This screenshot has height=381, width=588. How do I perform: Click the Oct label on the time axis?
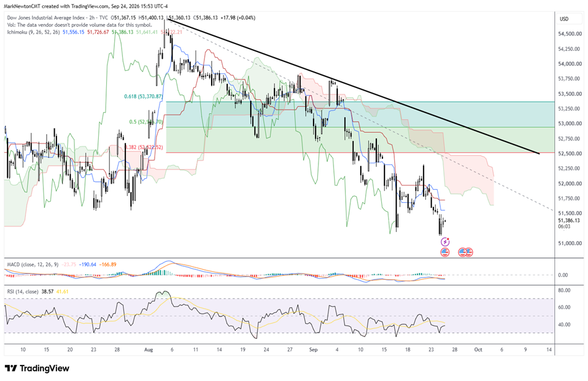click(x=478, y=349)
